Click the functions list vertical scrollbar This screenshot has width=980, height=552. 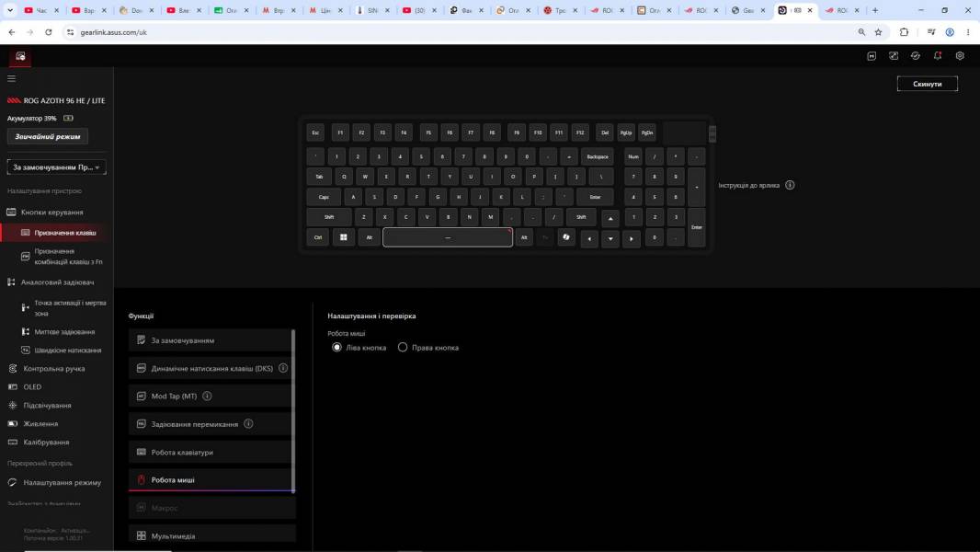(293, 410)
